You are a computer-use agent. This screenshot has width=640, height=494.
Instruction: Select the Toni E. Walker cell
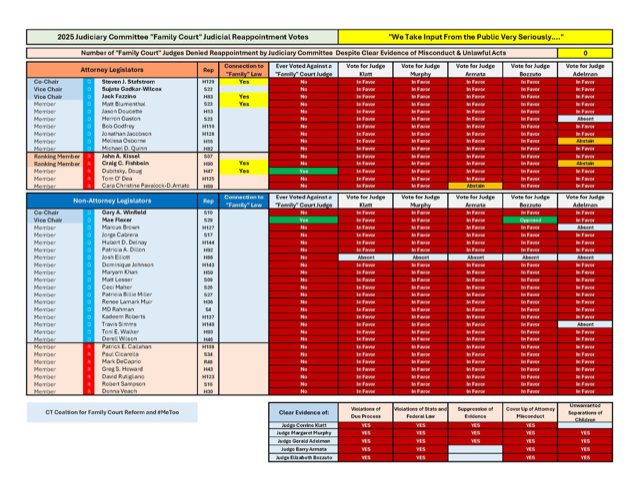click(x=120, y=332)
